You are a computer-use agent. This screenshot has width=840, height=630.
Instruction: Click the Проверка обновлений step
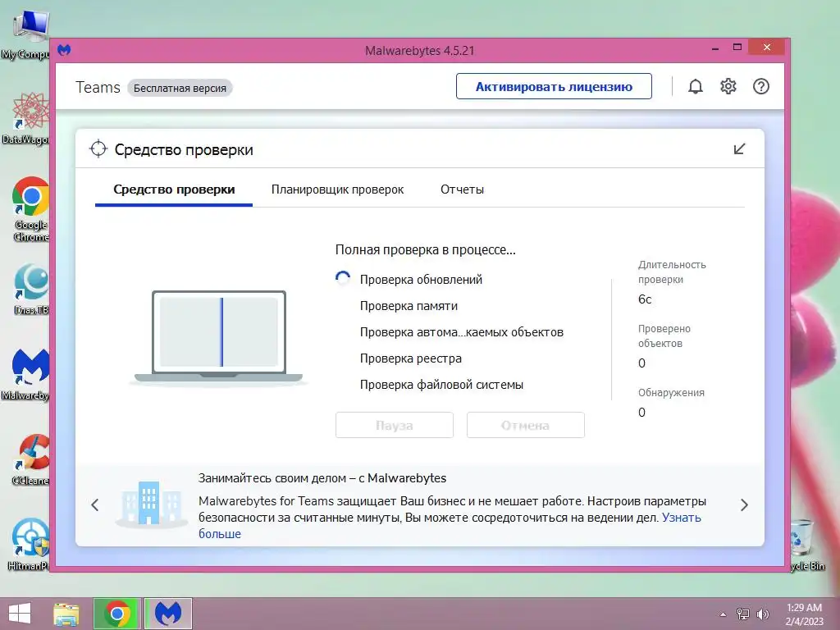tap(421, 280)
